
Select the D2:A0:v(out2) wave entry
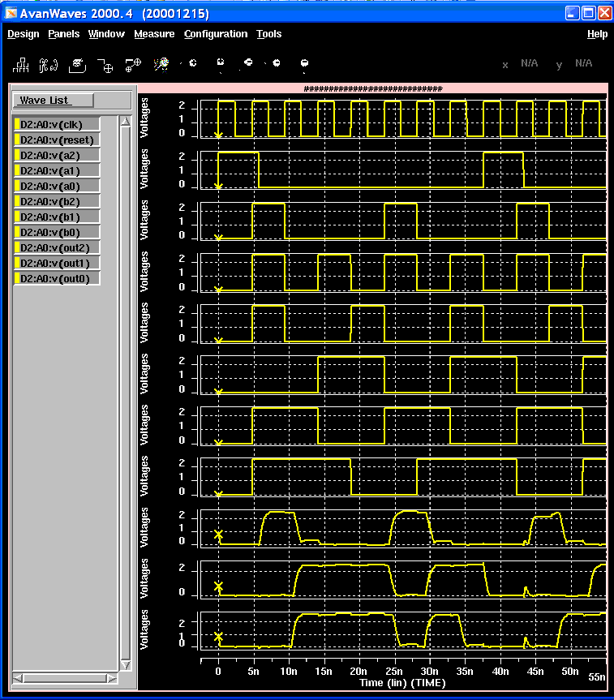point(56,247)
